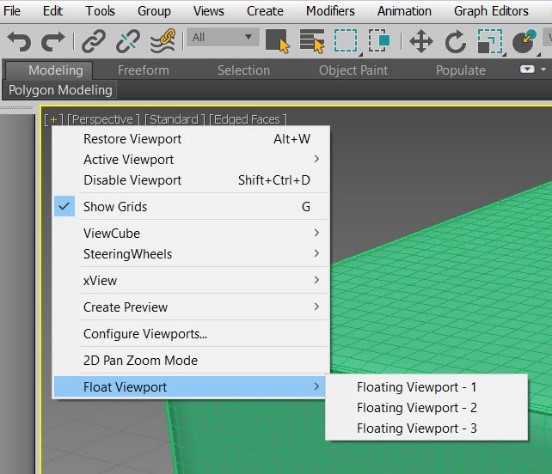
Task: Pick the Select and Move tool
Action: (421, 41)
